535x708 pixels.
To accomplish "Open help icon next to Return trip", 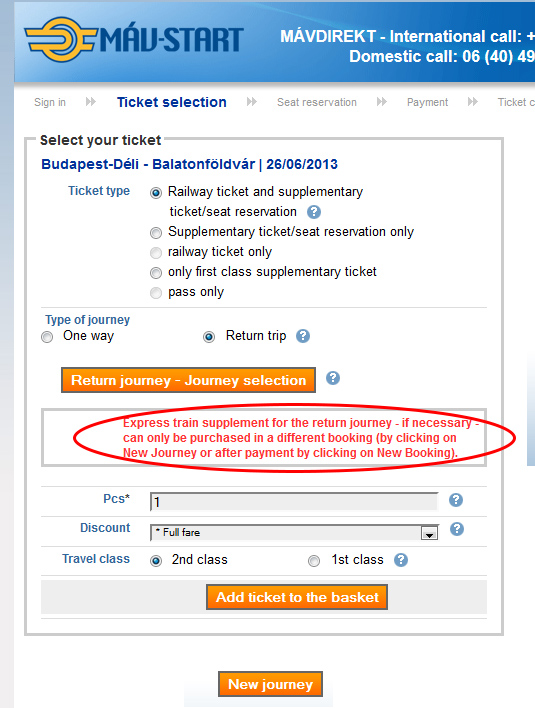I will coord(303,336).
